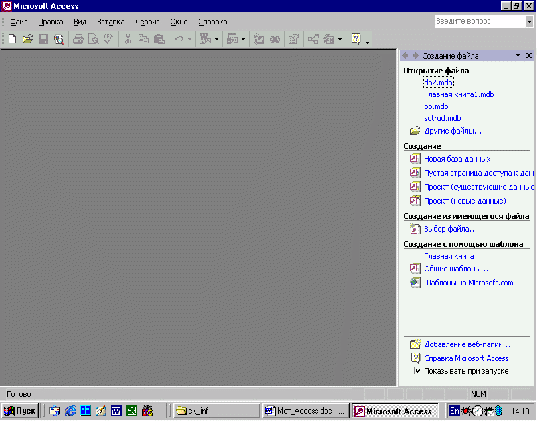
Task: Click the Проект (новые данные) link
Action: click(465, 201)
